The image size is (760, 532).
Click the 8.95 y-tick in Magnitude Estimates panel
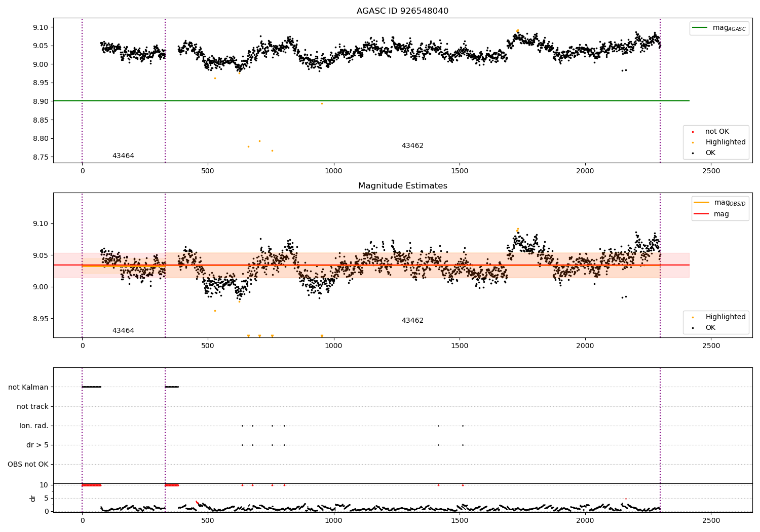click(x=40, y=319)
